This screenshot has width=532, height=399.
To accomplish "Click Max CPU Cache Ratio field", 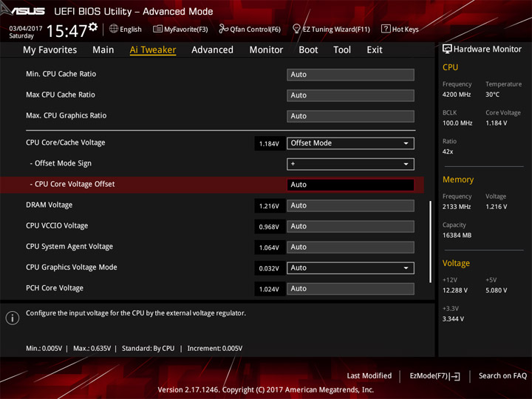I will pyautogui.click(x=350, y=95).
